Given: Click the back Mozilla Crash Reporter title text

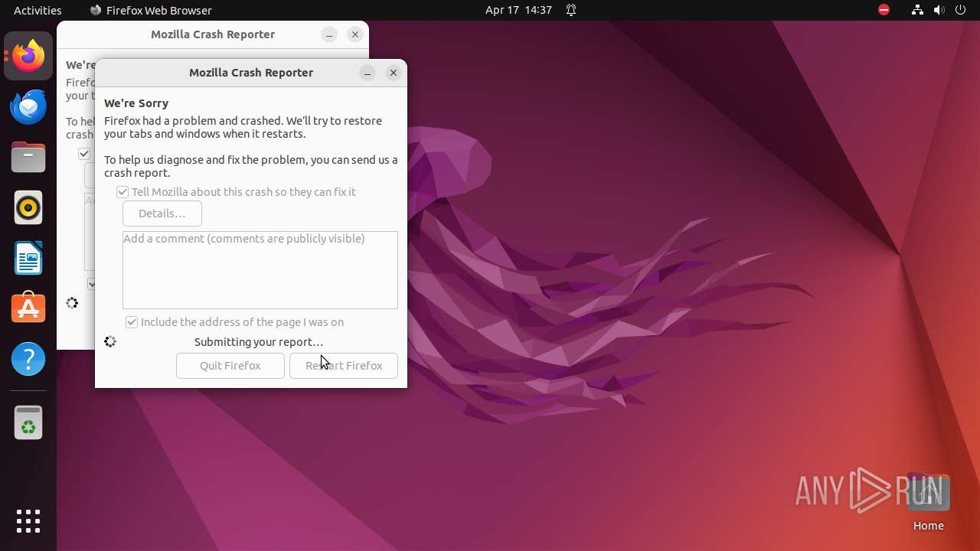Looking at the screenshot, I should [x=213, y=34].
